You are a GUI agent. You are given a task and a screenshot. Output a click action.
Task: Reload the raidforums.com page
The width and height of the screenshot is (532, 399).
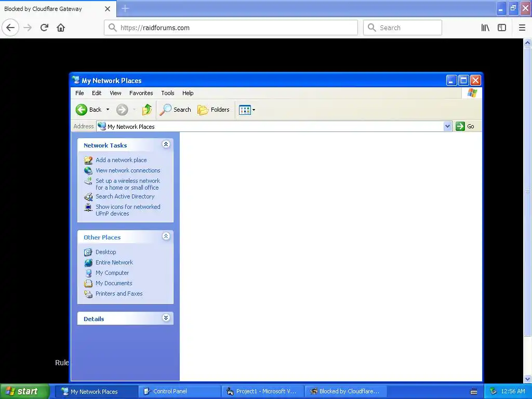click(45, 28)
